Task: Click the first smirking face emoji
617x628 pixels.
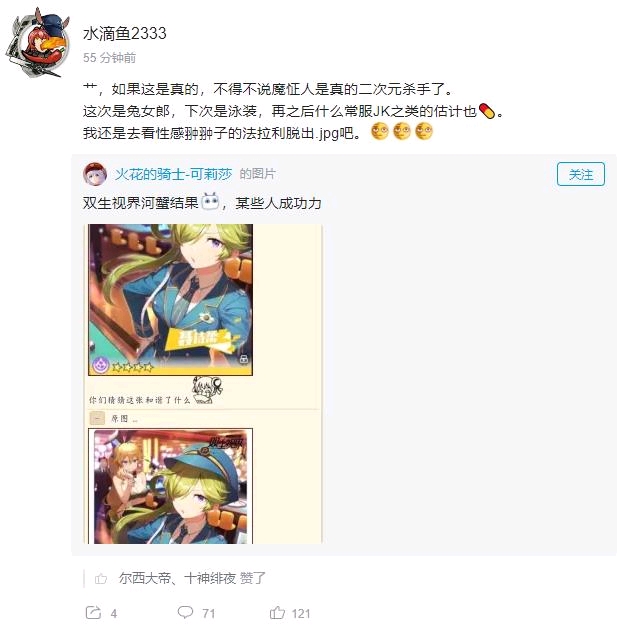Action: click(x=380, y=132)
